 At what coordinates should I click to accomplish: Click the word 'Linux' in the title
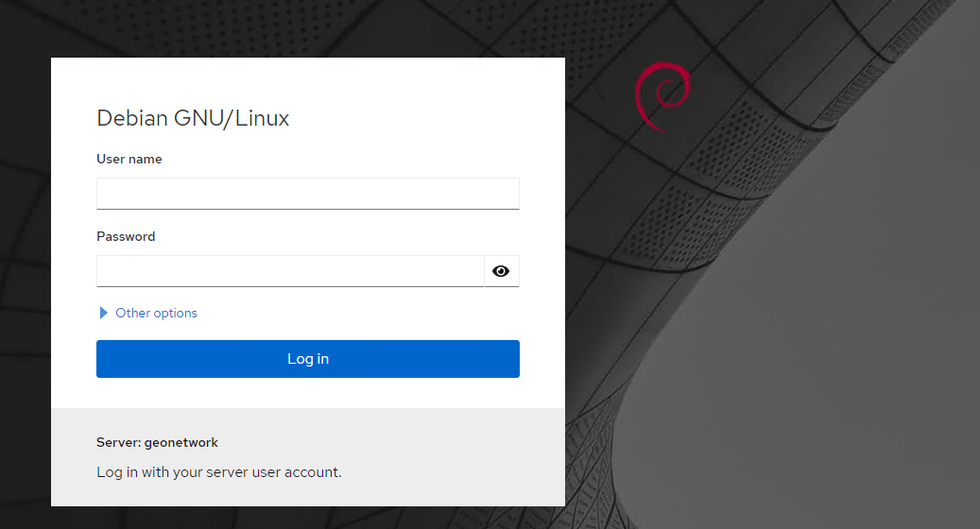pyautogui.click(x=262, y=118)
